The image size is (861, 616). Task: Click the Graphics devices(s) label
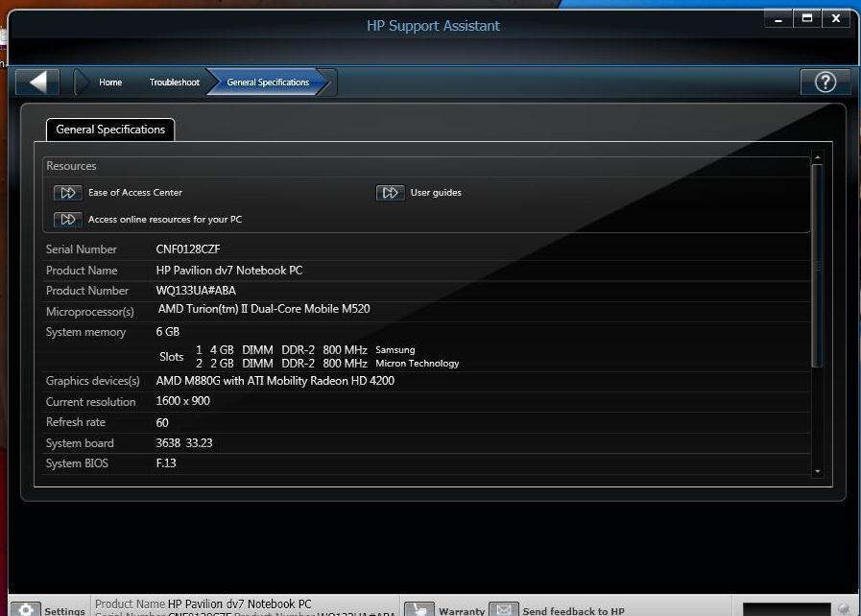point(93,381)
